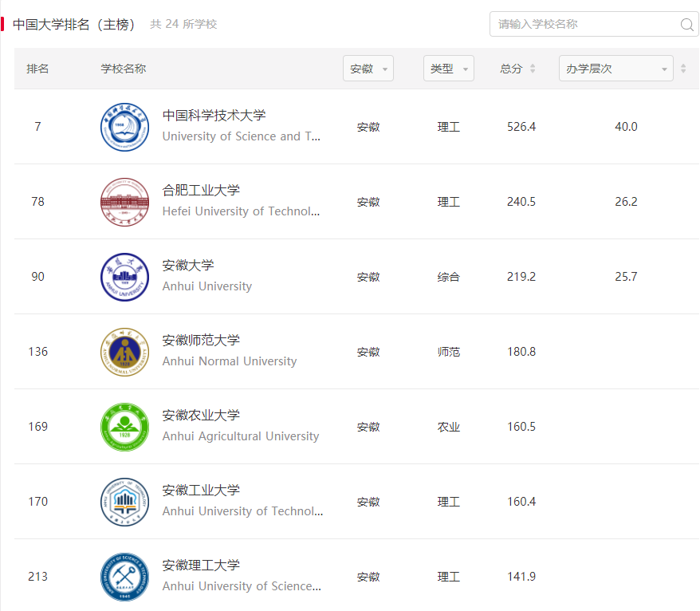Click Anhui Agricultural University English name

[x=240, y=436]
